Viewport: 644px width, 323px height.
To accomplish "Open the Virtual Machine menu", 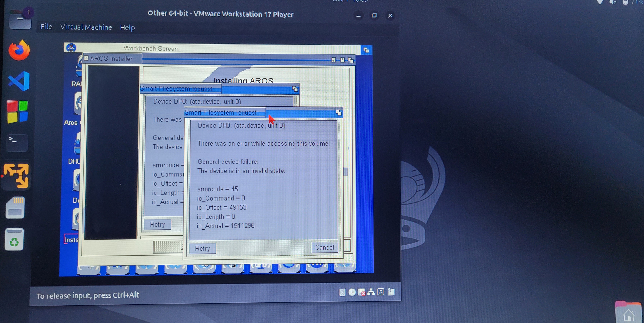I will [86, 27].
